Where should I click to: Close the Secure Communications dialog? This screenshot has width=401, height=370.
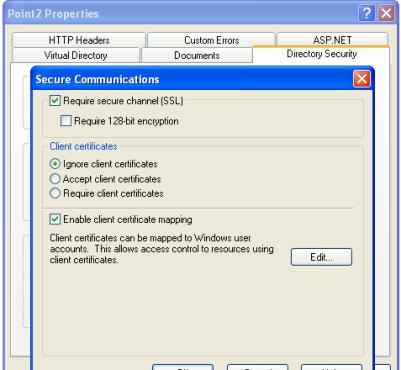click(x=362, y=79)
